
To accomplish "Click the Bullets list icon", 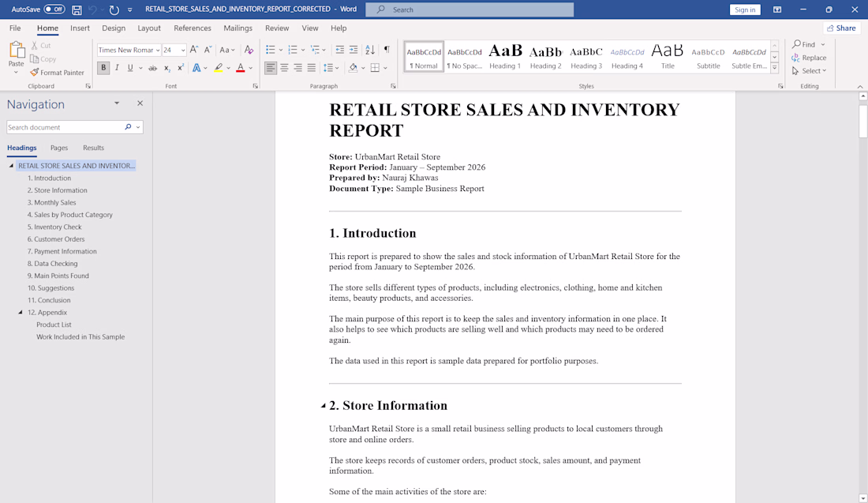I will (270, 50).
